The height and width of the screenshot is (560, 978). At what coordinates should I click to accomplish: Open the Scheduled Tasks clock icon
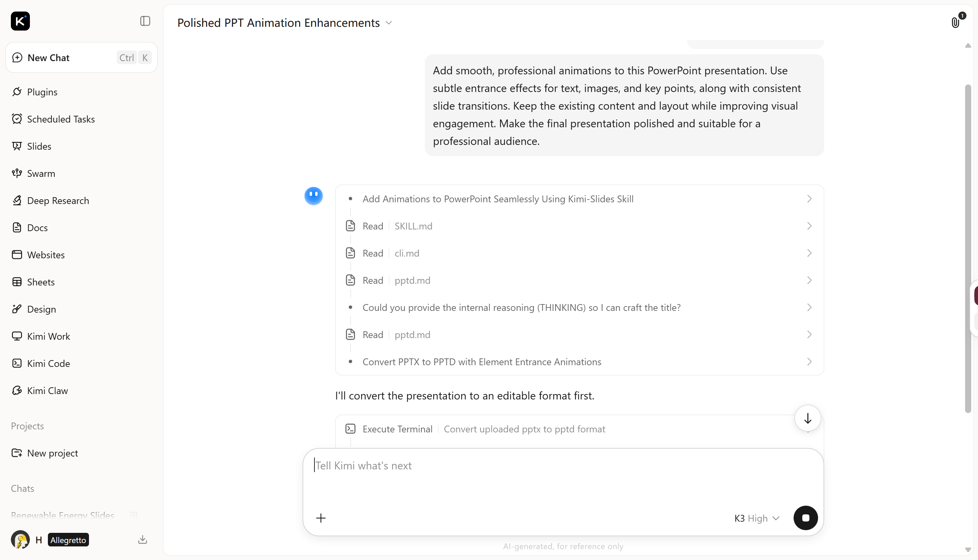[17, 119]
